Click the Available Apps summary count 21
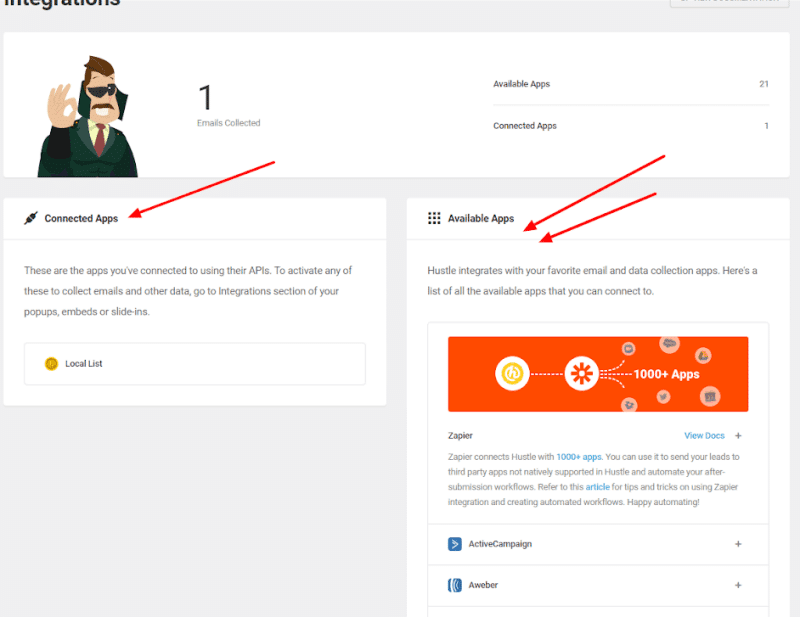 pyautogui.click(x=763, y=84)
